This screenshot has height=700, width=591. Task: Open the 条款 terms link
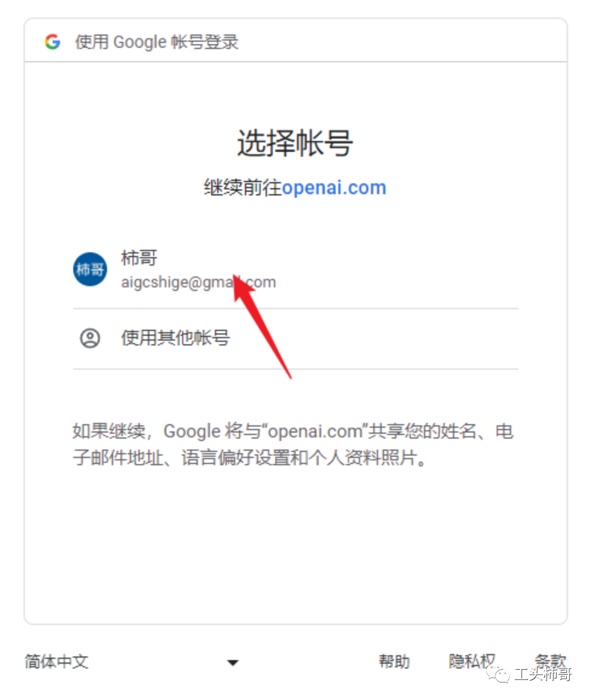tap(550, 661)
